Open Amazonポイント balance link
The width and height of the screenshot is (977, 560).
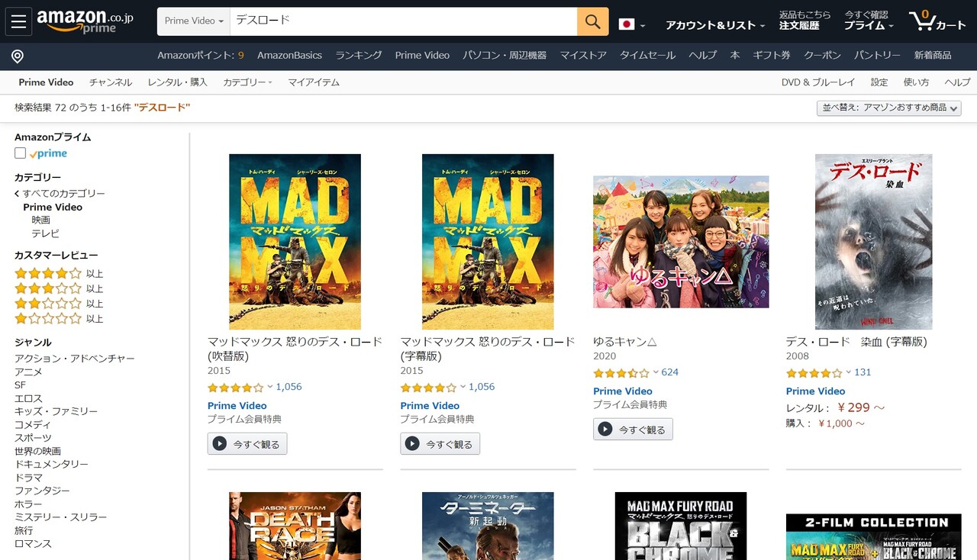coord(201,55)
